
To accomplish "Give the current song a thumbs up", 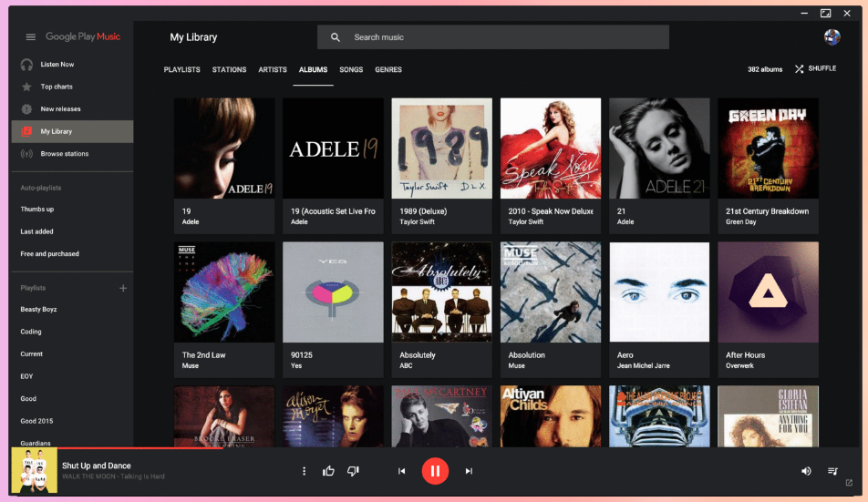I will coord(328,471).
